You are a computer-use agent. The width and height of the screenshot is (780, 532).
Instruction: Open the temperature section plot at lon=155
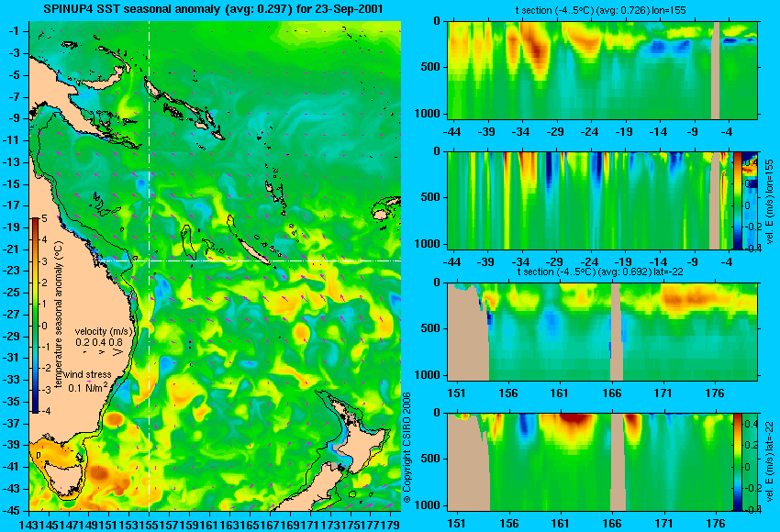602,70
